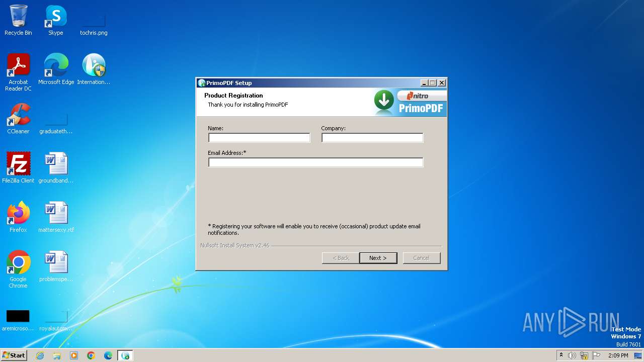Focus the Company input field

click(372, 138)
